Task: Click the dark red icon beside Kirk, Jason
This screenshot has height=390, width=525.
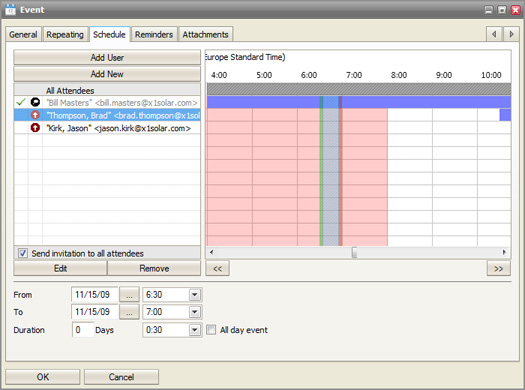Action: [35, 128]
